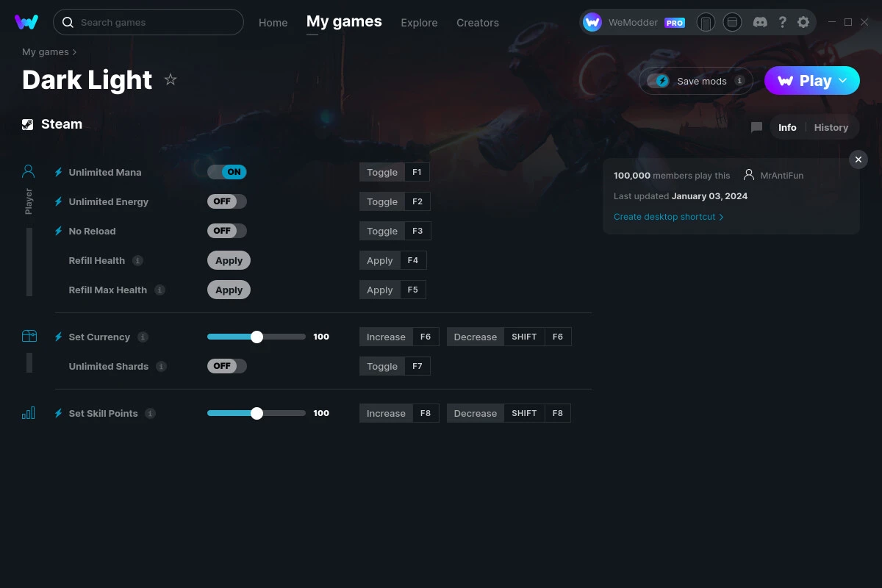
Task: Open the Creators tab
Action: pos(478,23)
